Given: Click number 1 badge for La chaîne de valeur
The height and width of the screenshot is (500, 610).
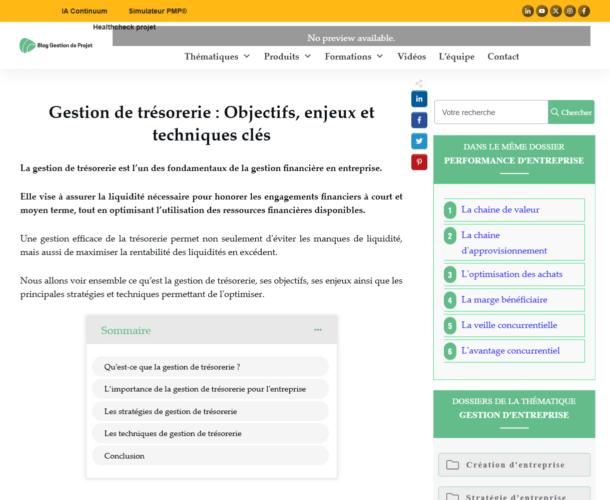Looking at the screenshot, I should (x=450, y=211).
